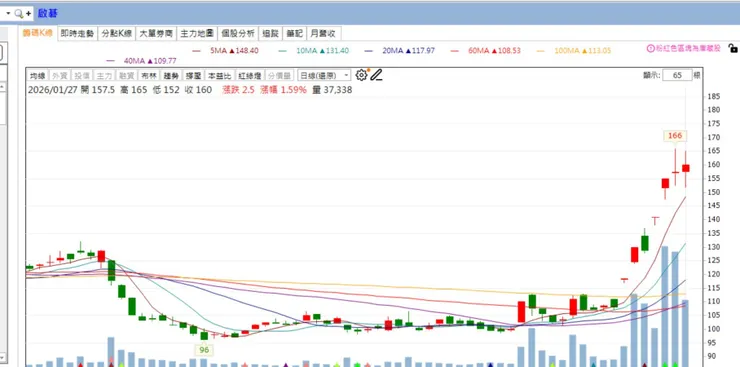Click the 啟碁 stock name in title bar

[x=48, y=14]
